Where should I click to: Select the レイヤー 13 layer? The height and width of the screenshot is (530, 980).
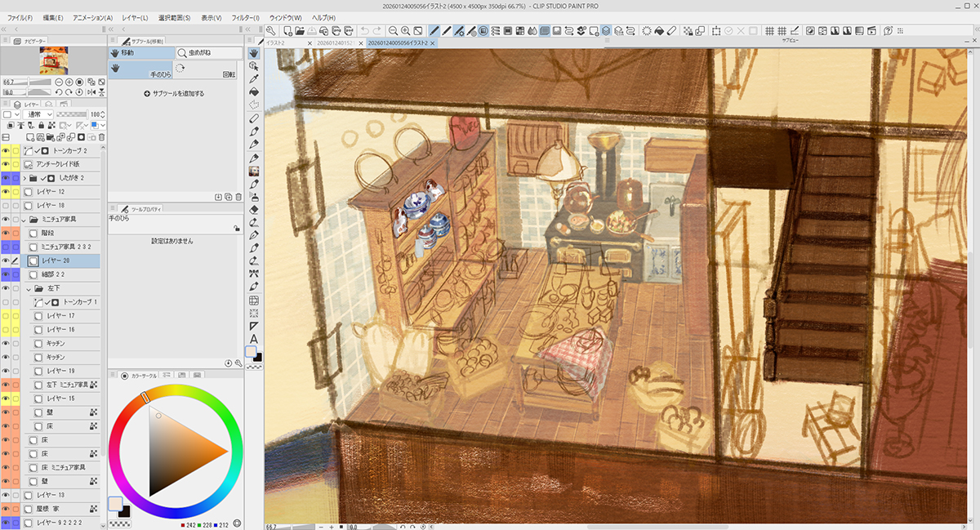50,495
